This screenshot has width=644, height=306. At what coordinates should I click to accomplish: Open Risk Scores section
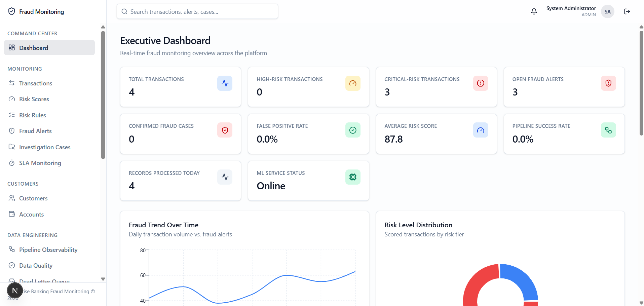pos(49,99)
